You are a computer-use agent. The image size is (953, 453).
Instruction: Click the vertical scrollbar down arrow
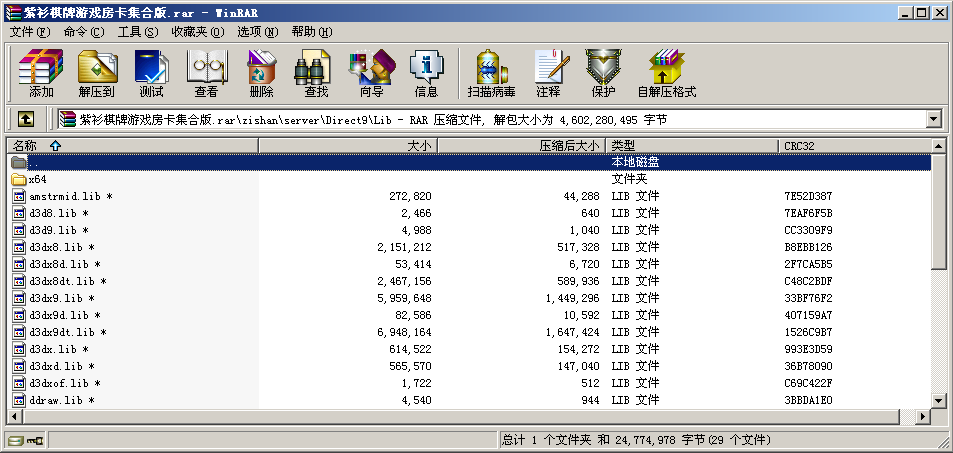coord(938,401)
